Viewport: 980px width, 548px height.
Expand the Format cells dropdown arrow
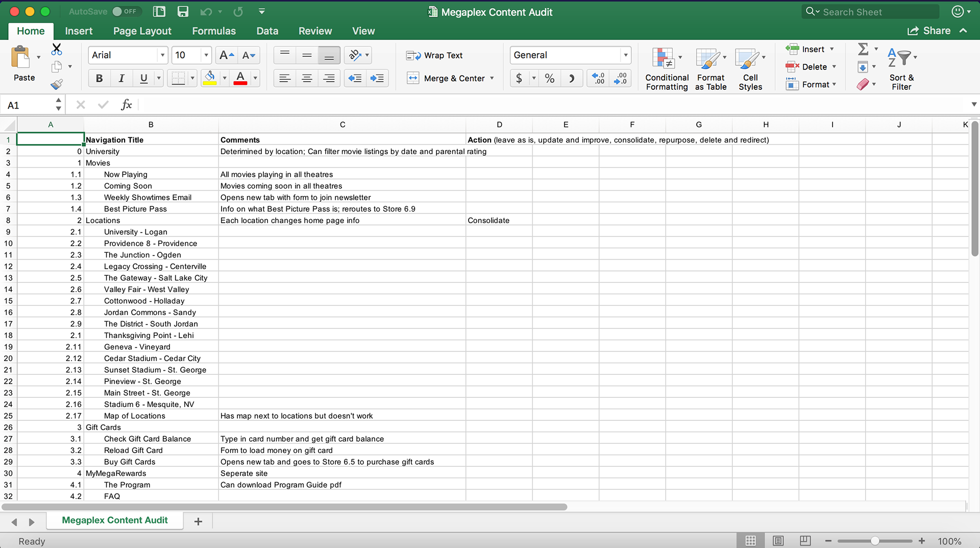click(x=834, y=84)
